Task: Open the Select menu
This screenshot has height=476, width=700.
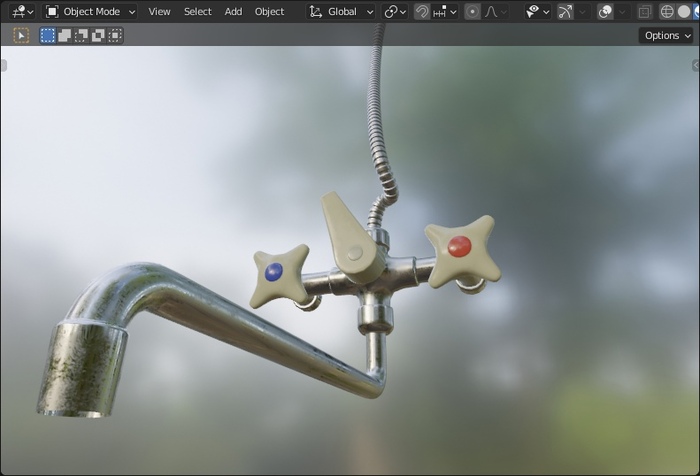Action: (x=197, y=12)
